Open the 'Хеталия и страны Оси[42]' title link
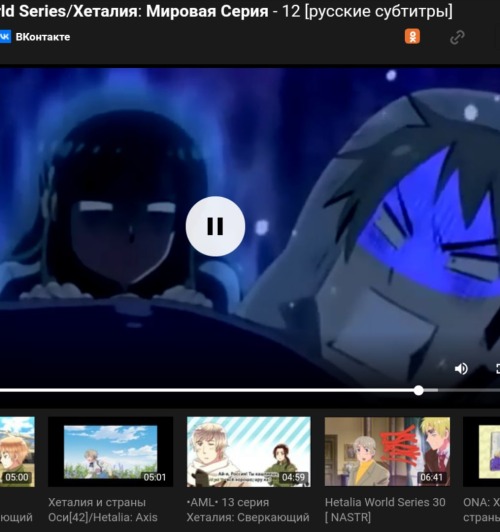This screenshot has width=500, height=532. point(103,510)
